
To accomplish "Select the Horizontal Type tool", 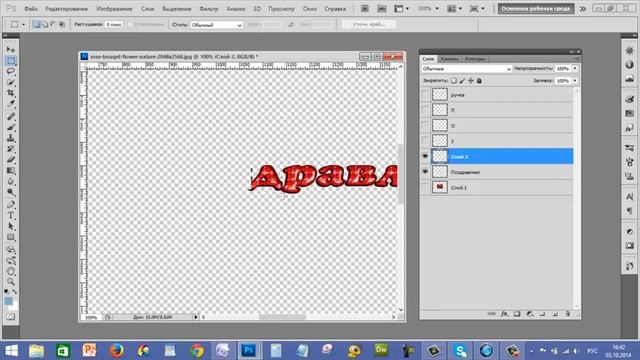I will [11, 215].
